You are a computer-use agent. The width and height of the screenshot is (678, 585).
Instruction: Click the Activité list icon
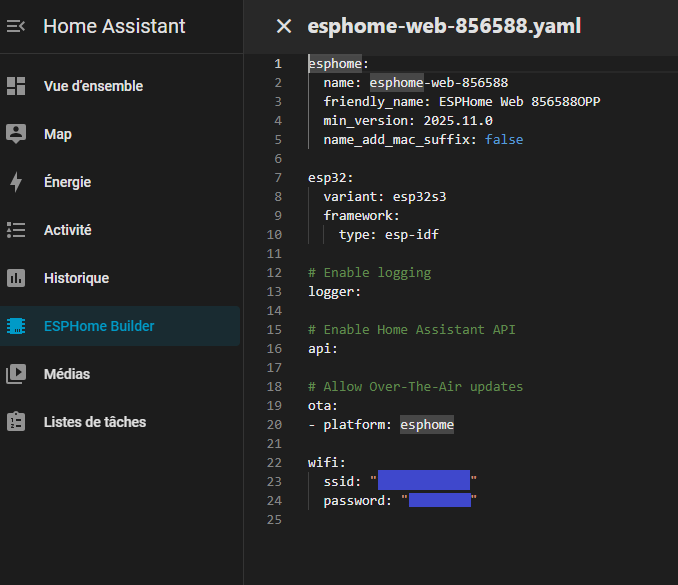click(x=16, y=230)
